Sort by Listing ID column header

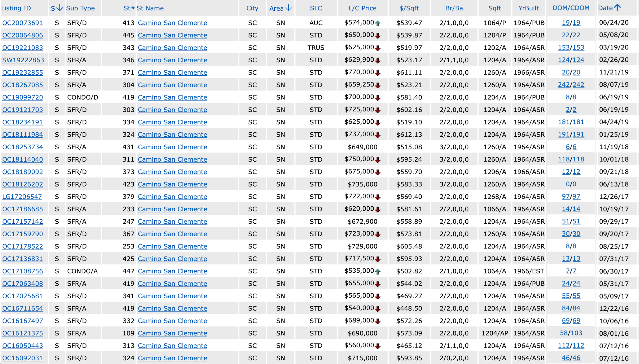click(16, 8)
